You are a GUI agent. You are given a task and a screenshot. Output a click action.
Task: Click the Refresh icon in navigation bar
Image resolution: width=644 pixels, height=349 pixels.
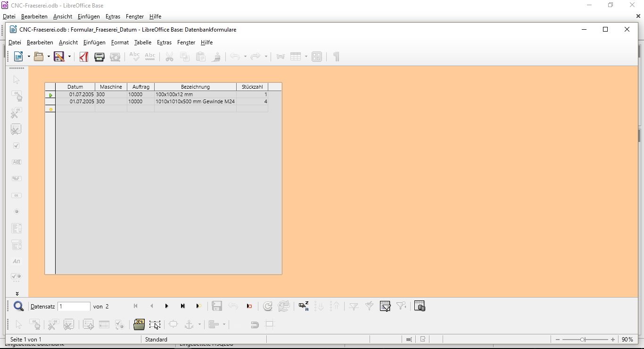coord(268,307)
